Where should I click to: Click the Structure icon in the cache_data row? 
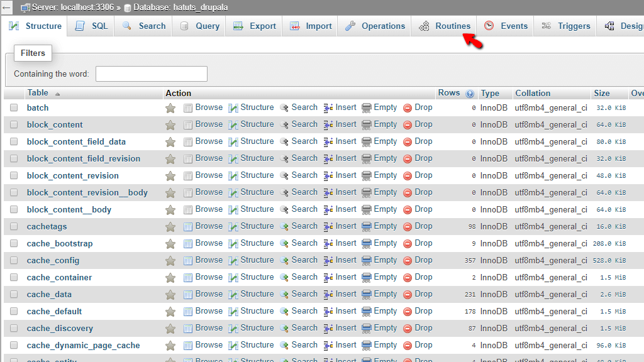click(x=233, y=295)
